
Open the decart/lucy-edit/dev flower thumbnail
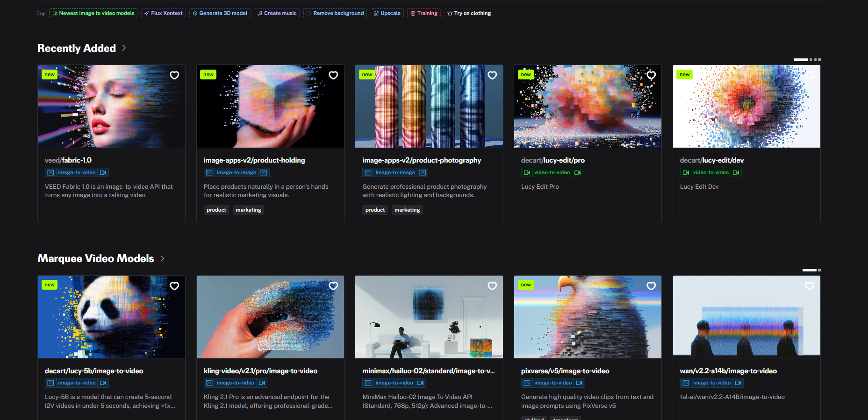(x=746, y=107)
